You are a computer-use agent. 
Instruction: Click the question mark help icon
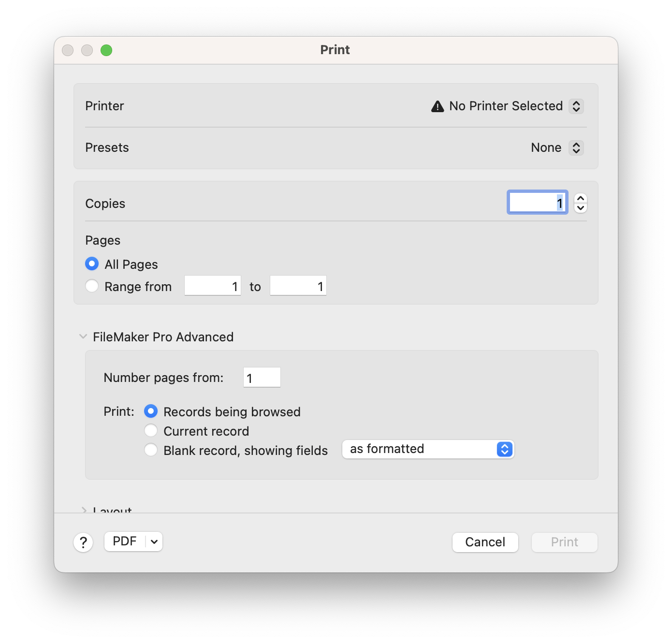83,542
